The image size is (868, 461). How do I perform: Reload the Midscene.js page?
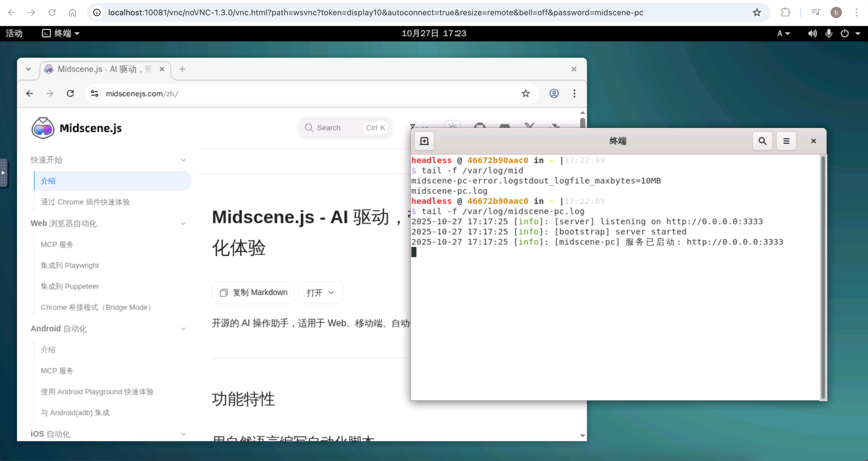click(70, 93)
